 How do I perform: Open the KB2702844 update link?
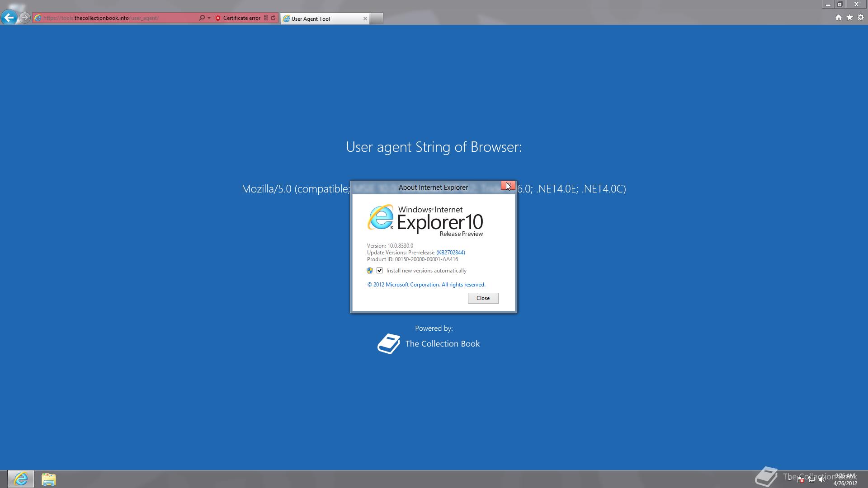tap(450, 253)
